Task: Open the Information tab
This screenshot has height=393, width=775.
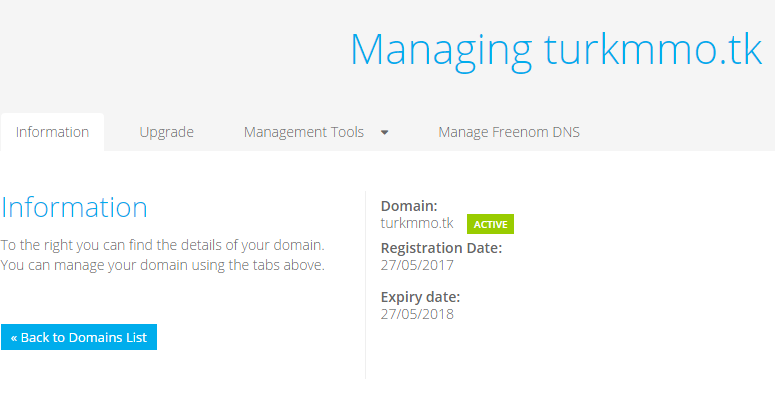Action: 52,132
